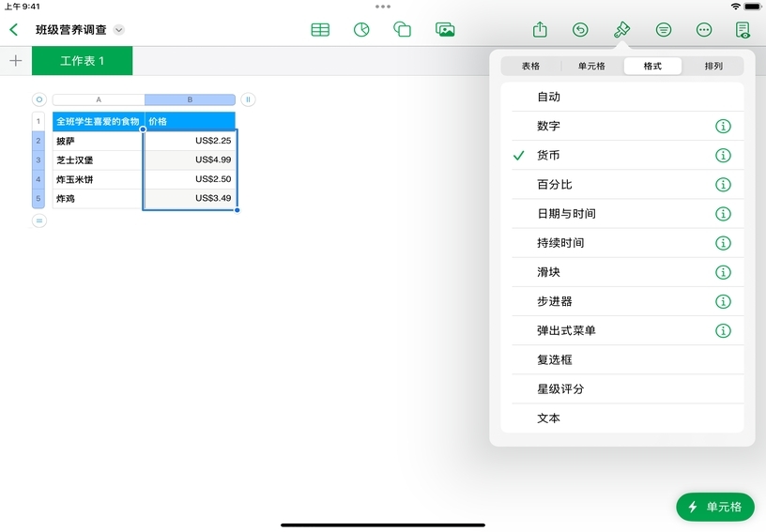Select the 滑块 slider format

(548, 272)
